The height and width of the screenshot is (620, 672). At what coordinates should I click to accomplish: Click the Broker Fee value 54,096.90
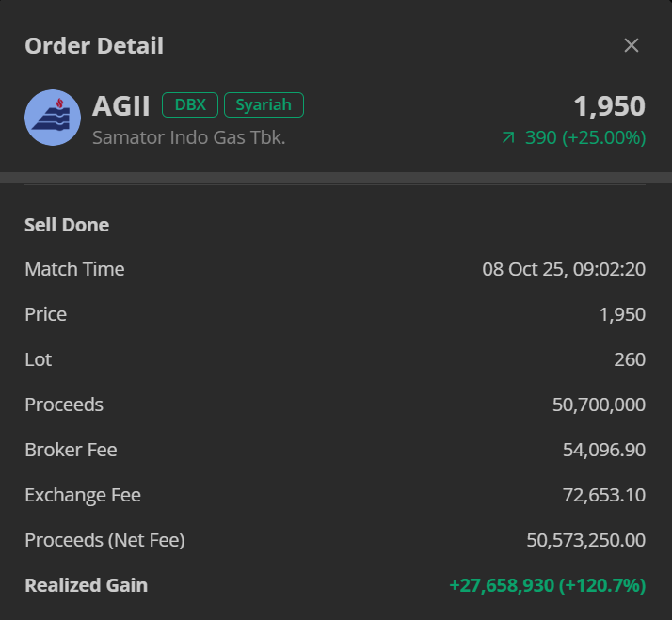pos(604,450)
